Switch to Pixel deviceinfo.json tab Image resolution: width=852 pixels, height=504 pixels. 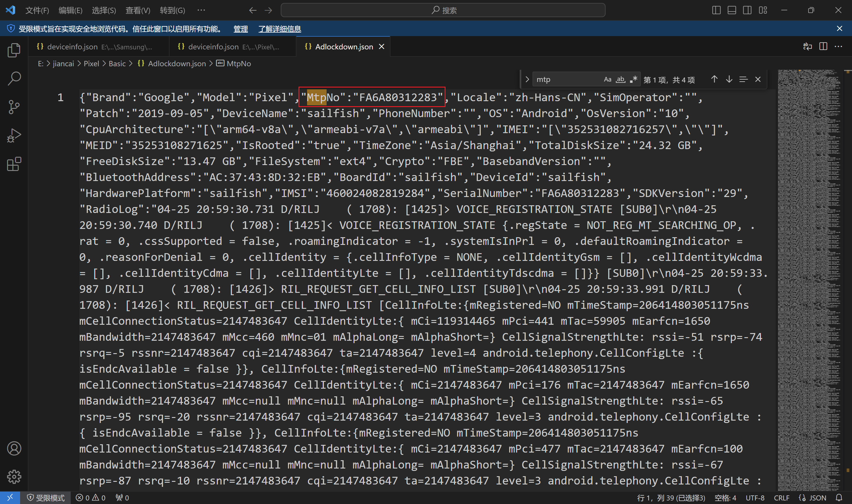coord(233,46)
